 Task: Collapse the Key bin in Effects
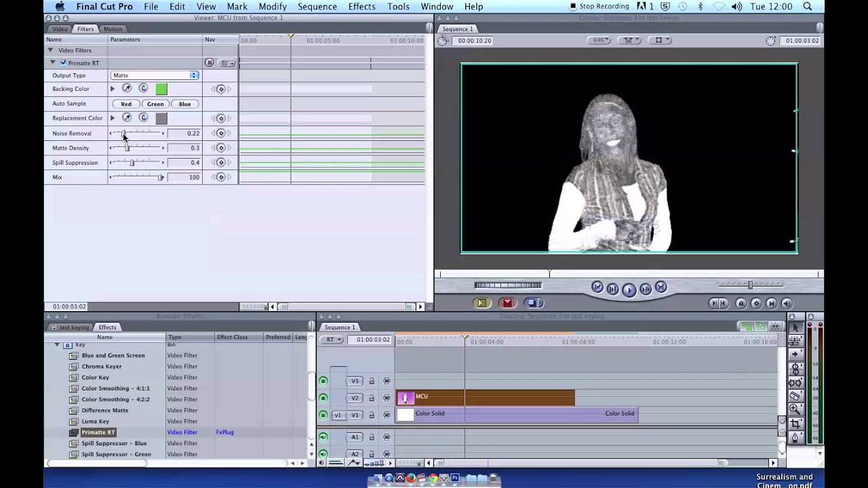coord(57,345)
